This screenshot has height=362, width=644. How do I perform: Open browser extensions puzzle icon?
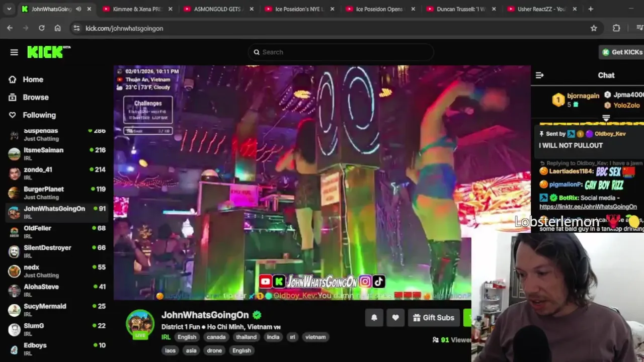click(616, 28)
